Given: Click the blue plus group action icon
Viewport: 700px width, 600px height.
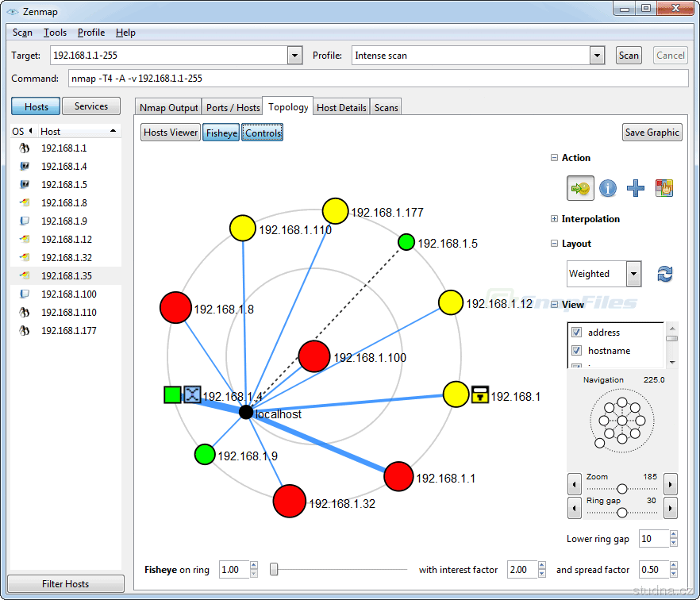Looking at the screenshot, I should (x=636, y=188).
